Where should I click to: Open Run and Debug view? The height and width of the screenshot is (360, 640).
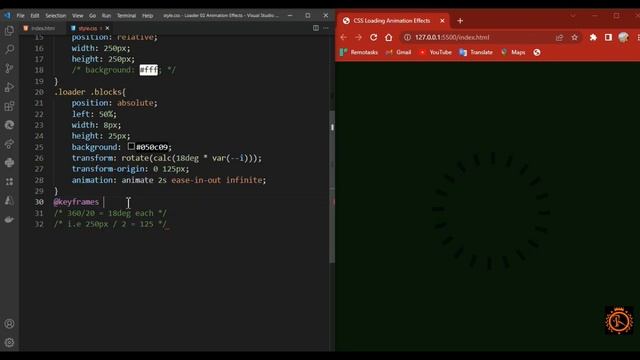(9, 87)
